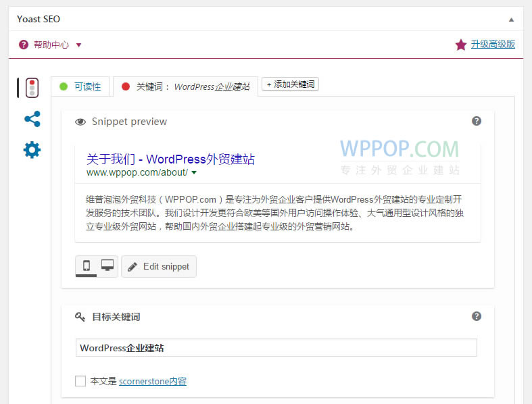532x404 pixels.
Task: Expand the 帮助中心 dropdown arrow
Action: (x=78, y=45)
